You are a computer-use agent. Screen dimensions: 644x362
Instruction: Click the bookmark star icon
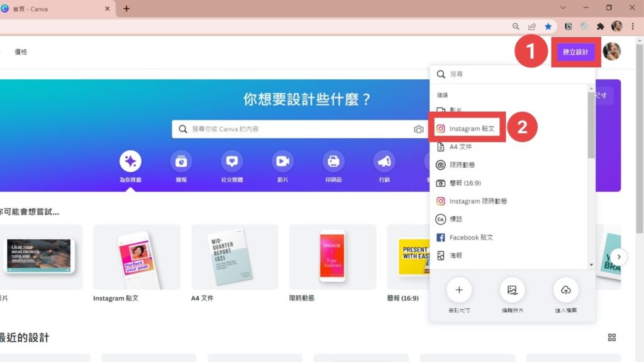pyautogui.click(x=548, y=26)
